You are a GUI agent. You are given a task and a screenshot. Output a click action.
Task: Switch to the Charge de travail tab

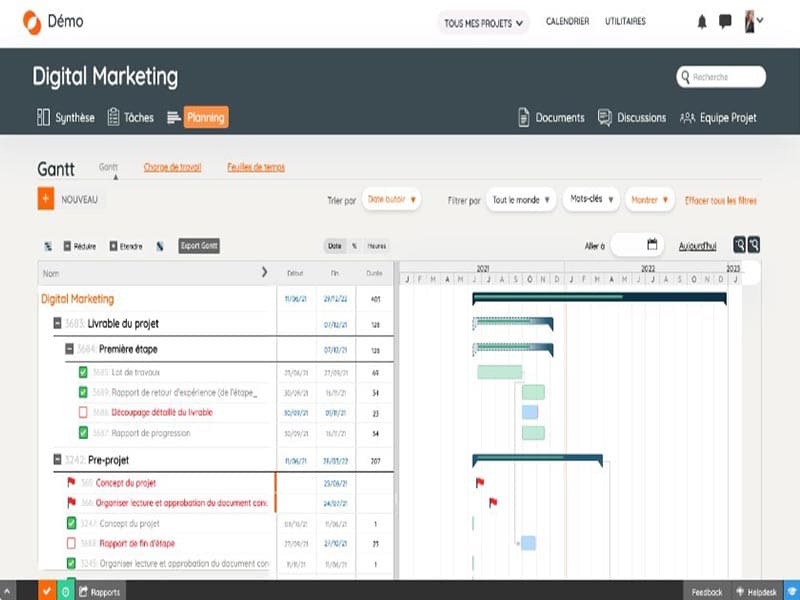(172, 167)
